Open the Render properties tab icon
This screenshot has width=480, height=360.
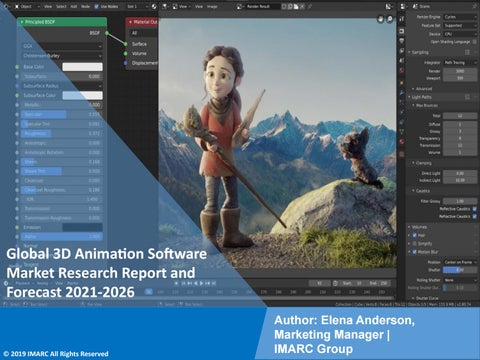(x=402, y=31)
